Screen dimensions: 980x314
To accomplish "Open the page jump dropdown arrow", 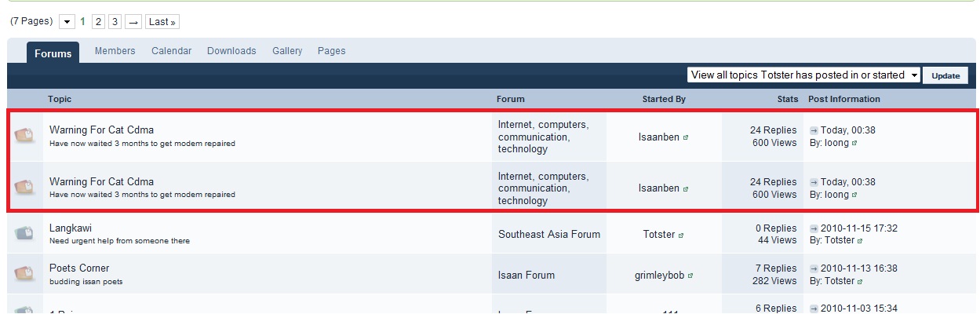I will (x=67, y=22).
